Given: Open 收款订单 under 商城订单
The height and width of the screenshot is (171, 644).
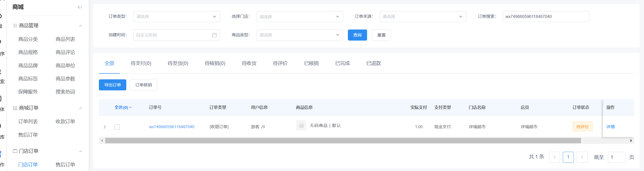Looking at the screenshot, I should point(65,121).
